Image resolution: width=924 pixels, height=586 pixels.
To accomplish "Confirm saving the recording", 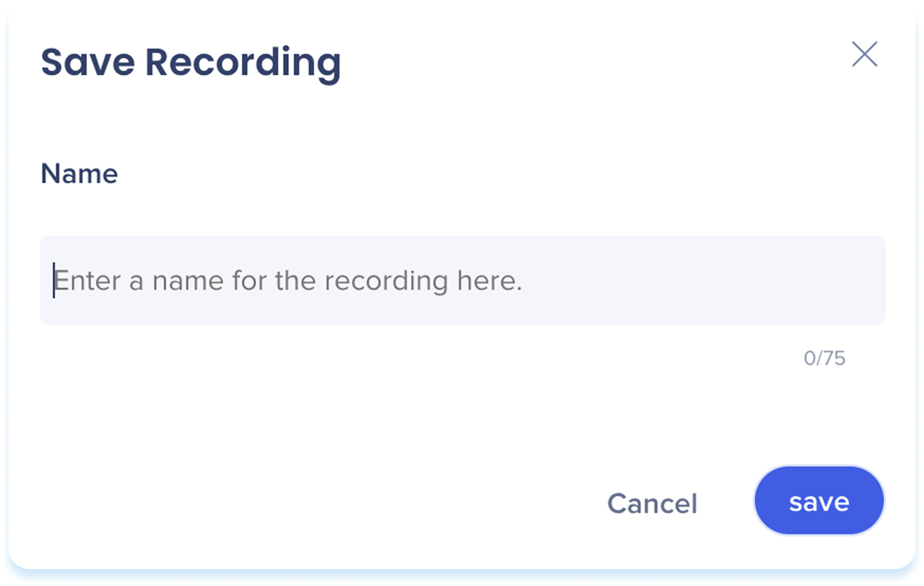I will (x=819, y=501).
